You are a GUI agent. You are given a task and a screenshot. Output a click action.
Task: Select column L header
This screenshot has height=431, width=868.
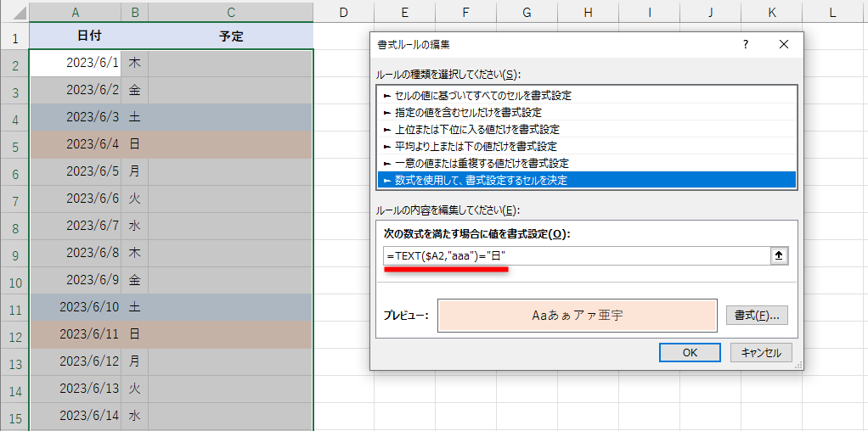tap(832, 13)
